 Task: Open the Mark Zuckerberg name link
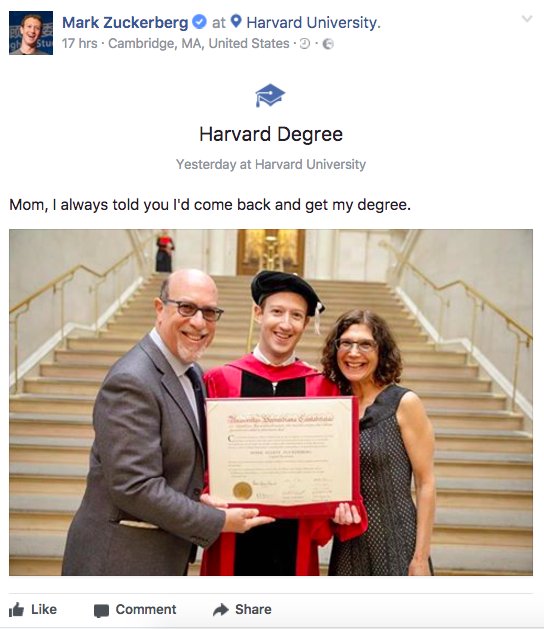[x=125, y=22]
